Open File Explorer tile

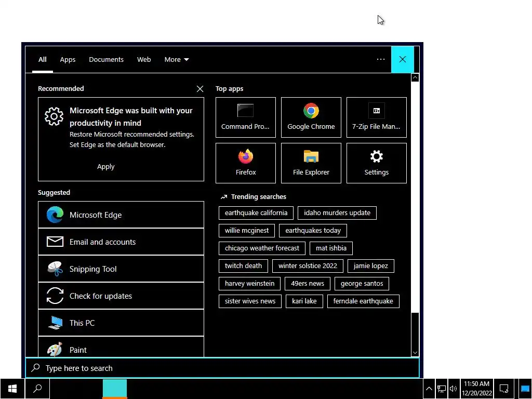click(311, 163)
